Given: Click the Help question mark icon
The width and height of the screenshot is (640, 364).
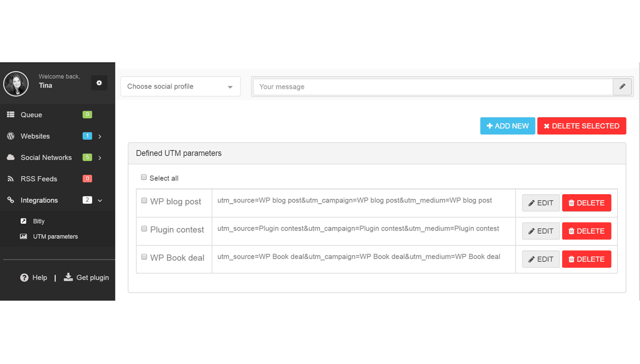Looking at the screenshot, I should tap(24, 278).
